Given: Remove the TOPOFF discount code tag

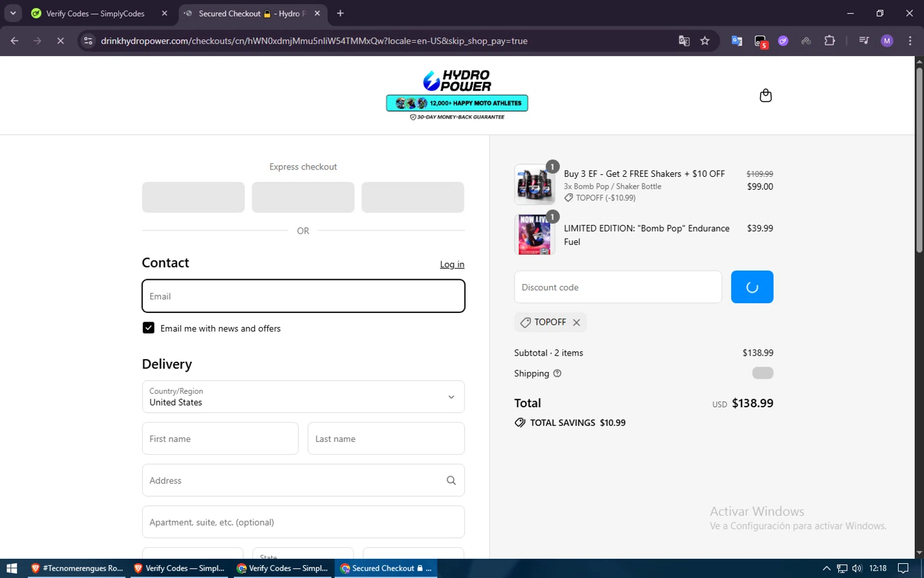Looking at the screenshot, I should 577,322.
